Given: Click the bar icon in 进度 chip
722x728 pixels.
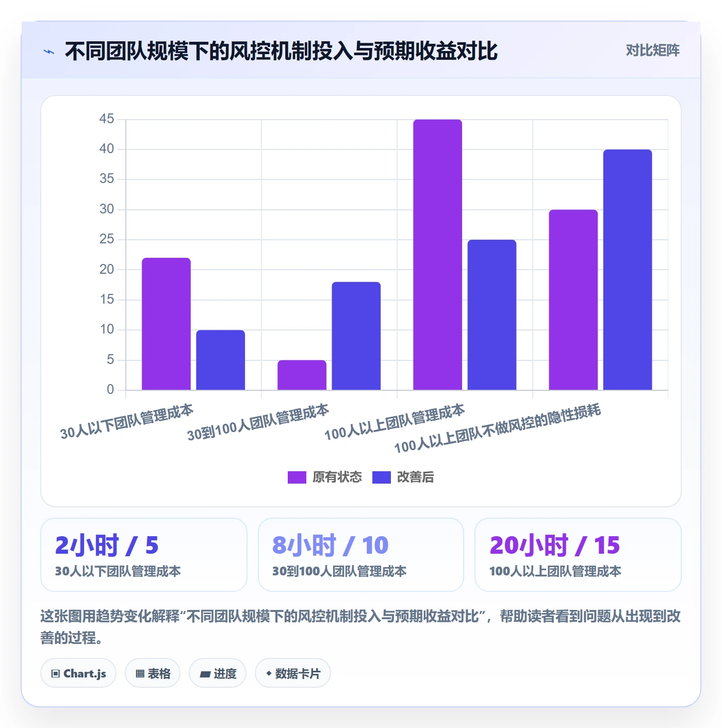Looking at the screenshot, I should point(205,674).
